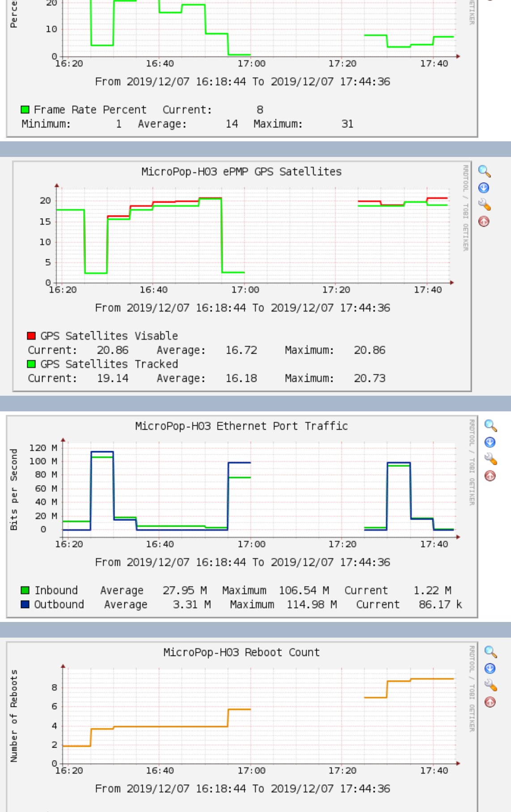Click wrench icon beside Reboot Count graph
The height and width of the screenshot is (812, 511).
(x=490, y=685)
